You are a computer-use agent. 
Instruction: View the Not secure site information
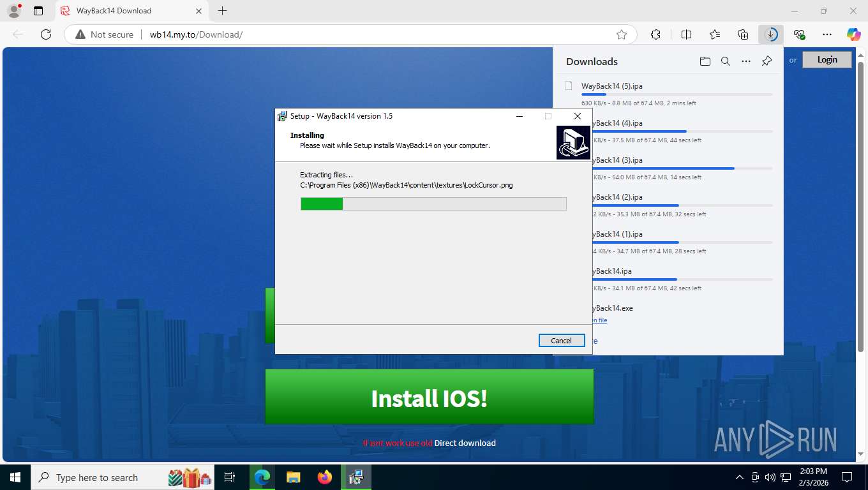click(x=105, y=34)
